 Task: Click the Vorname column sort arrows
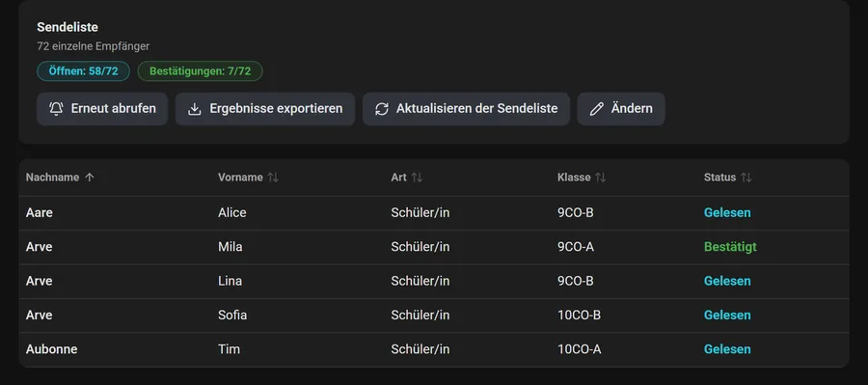point(273,178)
